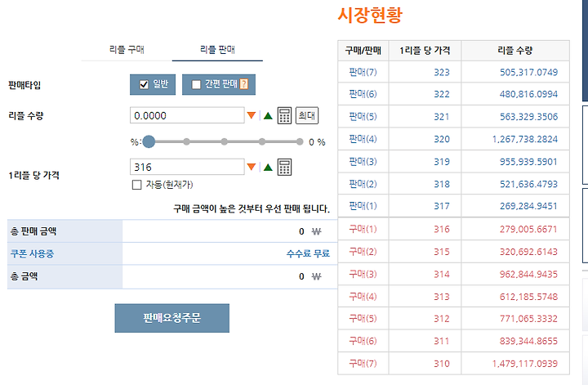This screenshot has width=588, height=385.
Task: Increase 1리플 당 가격 with green up arrow
Action: [268, 167]
